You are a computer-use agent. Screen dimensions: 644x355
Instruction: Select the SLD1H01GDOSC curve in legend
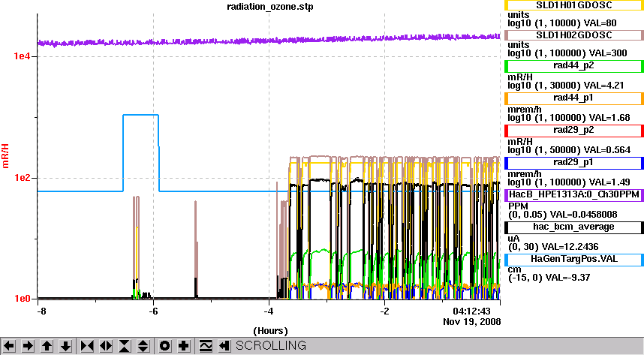click(x=573, y=5)
